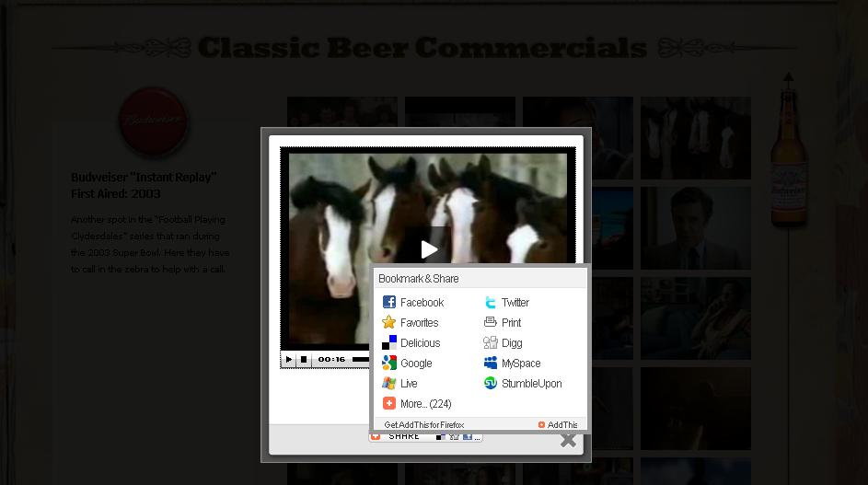Screen dimensions: 868x485
Task: Bookmark the video on Delicious
Action: [x=411, y=342]
